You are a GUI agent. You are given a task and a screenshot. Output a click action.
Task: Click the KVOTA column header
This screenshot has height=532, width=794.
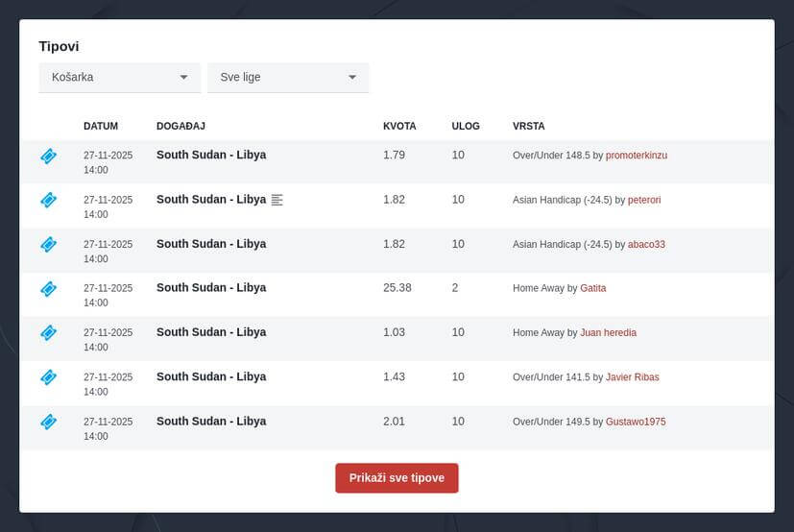coord(399,126)
